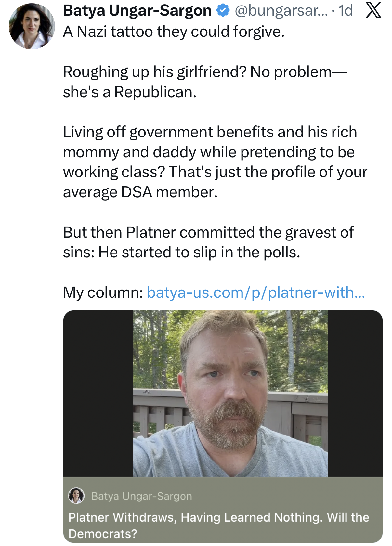Click the paragraph starting Roughing up his girlfriend
Image resolution: width=392 pixels, height=546 pixels.
(x=205, y=82)
